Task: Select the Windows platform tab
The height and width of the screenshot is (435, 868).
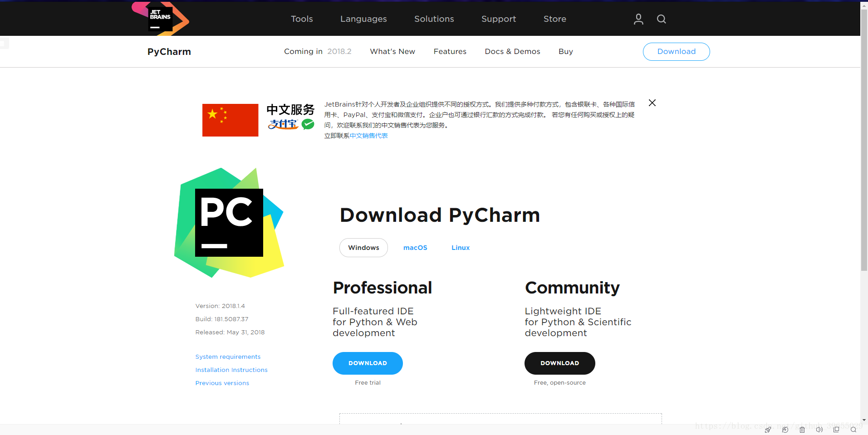Action: [363, 248]
